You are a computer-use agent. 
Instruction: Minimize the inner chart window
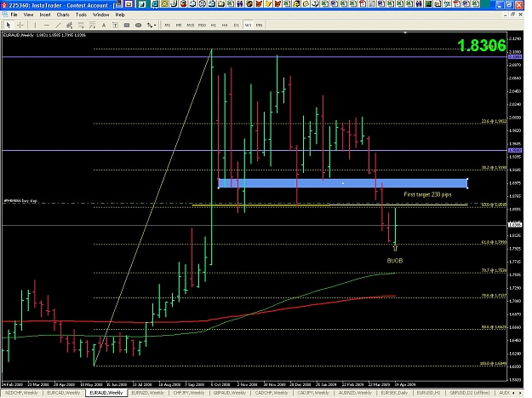pos(506,14)
